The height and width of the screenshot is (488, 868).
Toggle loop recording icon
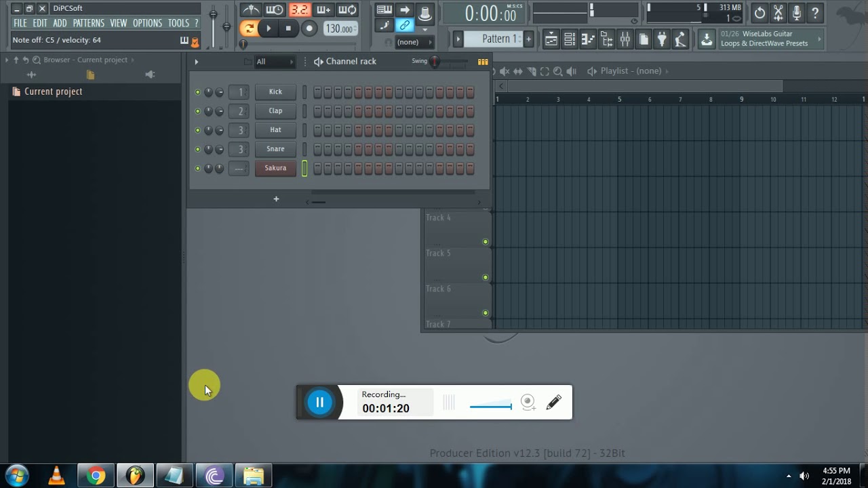tap(347, 9)
